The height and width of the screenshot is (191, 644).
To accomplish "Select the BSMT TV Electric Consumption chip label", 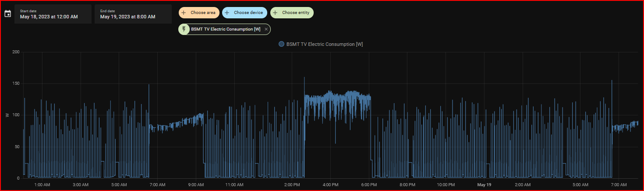I will [x=226, y=29].
